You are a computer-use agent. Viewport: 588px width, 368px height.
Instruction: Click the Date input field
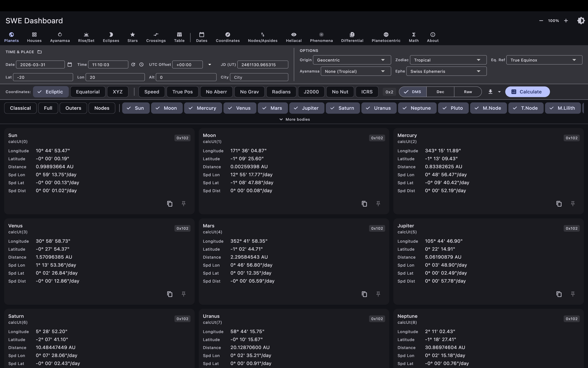(40, 64)
